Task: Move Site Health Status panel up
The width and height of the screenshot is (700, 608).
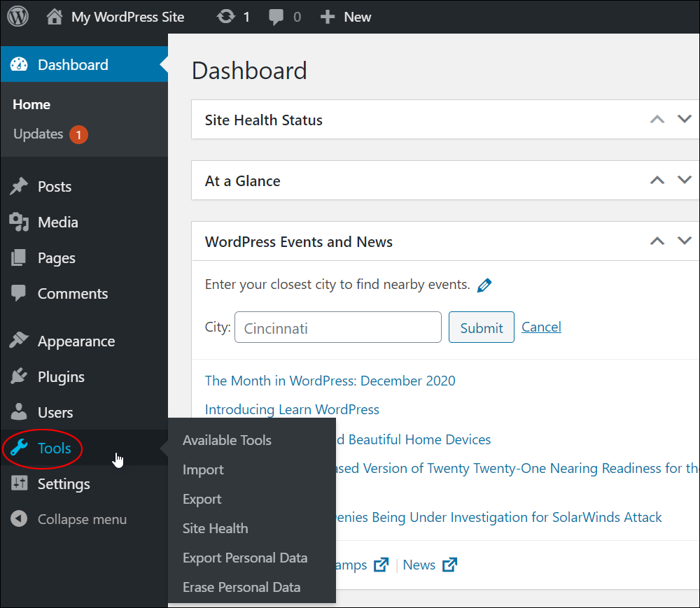Action: [x=657, y=120]
